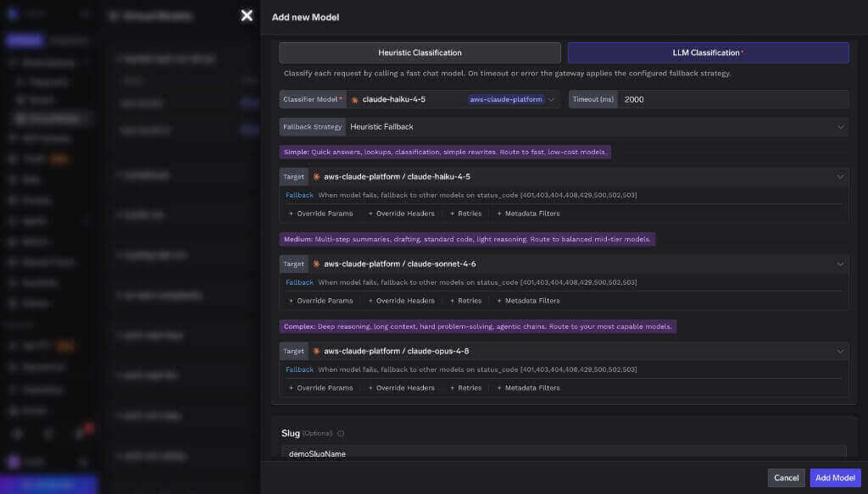
Task: Open the Classifier Model dropdown
Action: click(453, 100)
